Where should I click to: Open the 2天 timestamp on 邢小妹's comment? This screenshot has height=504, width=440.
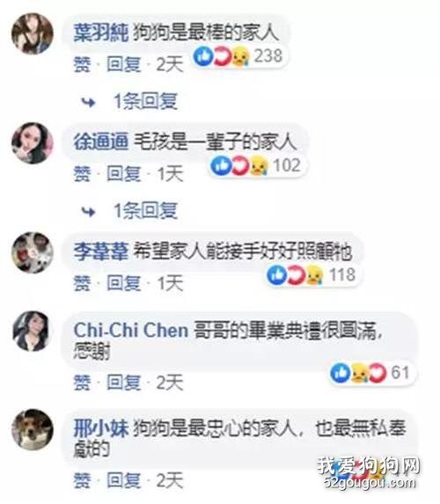(170, 480)
